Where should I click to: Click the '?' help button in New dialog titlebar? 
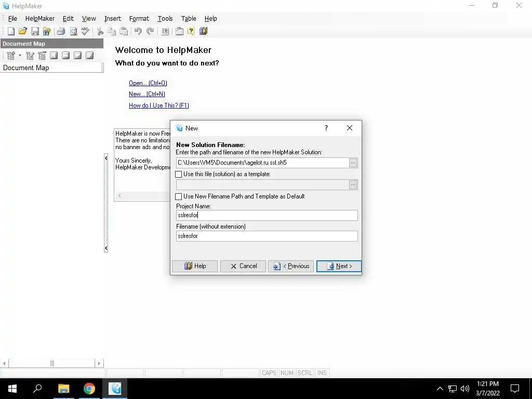point(326,128)
